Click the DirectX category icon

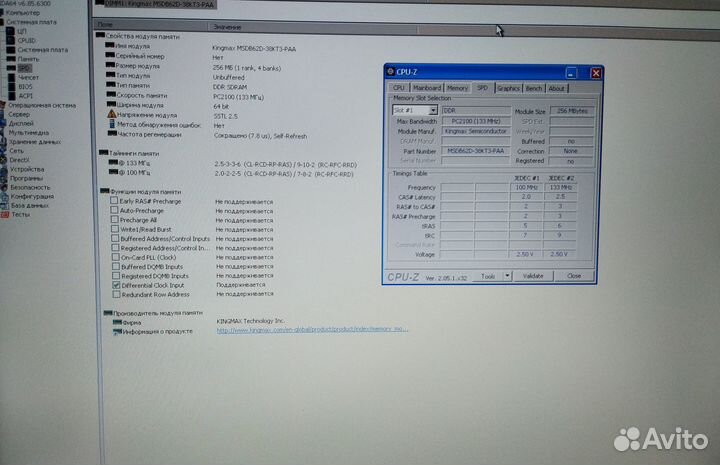tap(3, 160)
